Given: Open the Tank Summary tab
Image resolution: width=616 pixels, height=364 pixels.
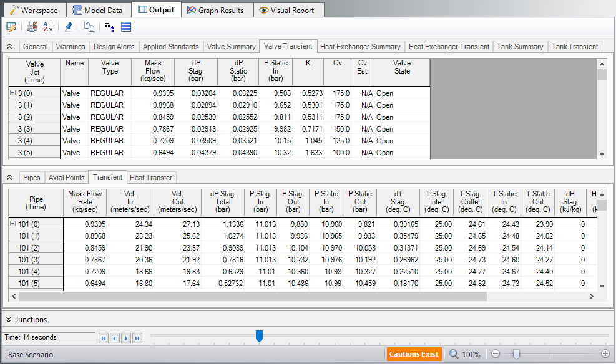Looking at the screenshot, I should click(x=520, y=47).
